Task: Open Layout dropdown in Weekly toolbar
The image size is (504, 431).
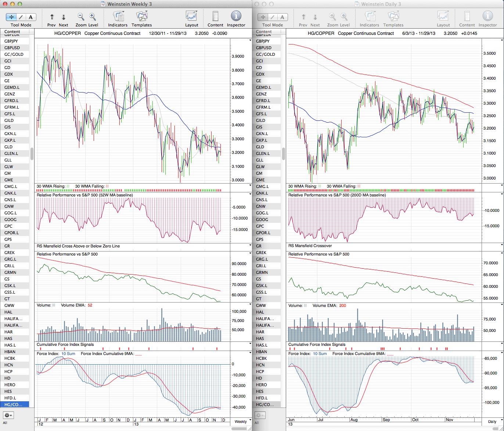Action: (x=191, y=17)
